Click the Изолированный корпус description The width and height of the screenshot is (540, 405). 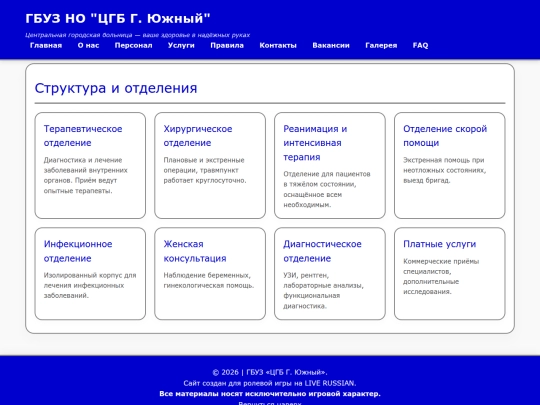[90, 285]
